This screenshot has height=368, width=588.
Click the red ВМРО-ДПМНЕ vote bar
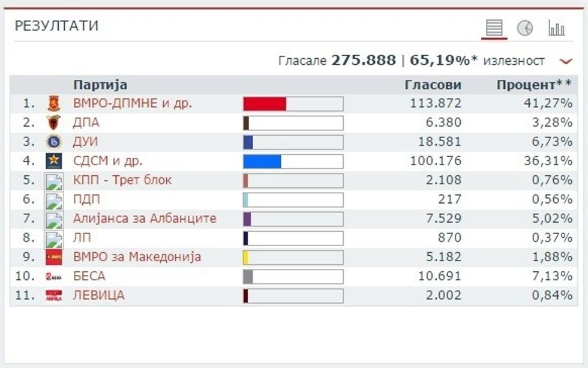point(265,103)
